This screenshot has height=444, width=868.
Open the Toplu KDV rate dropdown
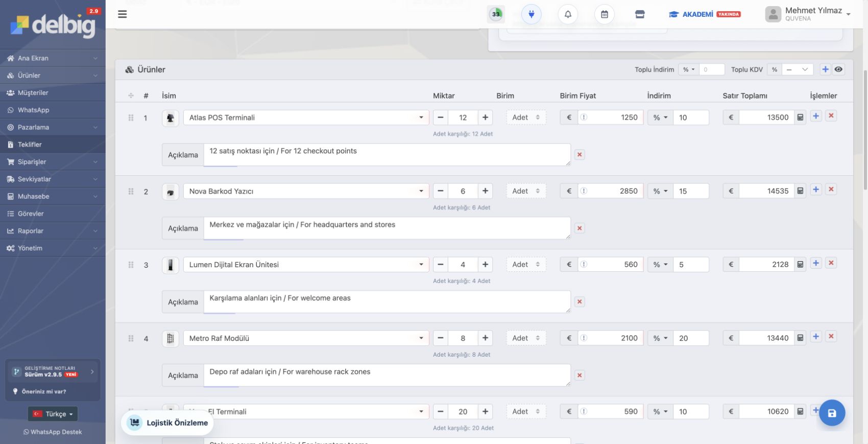798,69
